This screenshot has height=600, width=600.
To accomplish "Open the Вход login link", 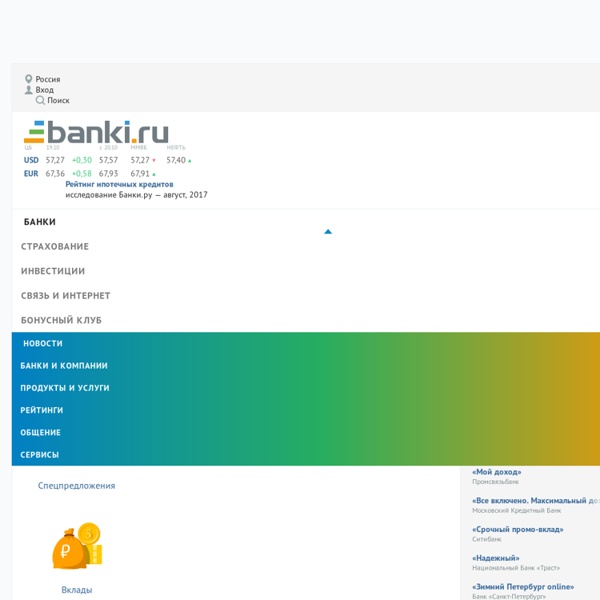I will [44, 90].
